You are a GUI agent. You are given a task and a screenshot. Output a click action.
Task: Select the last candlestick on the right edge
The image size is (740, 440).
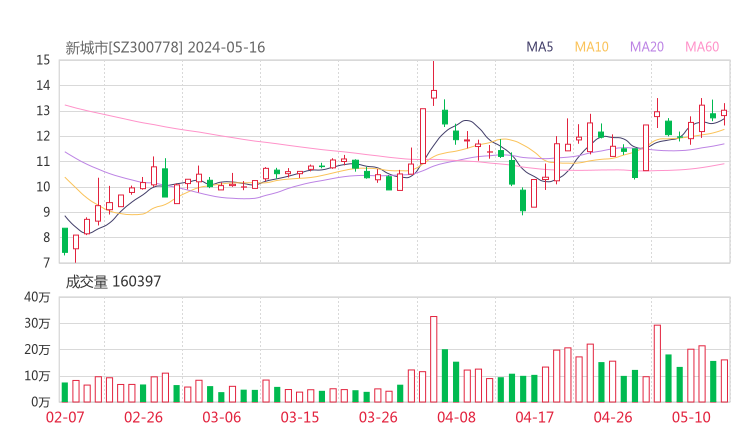coord(724,114)
